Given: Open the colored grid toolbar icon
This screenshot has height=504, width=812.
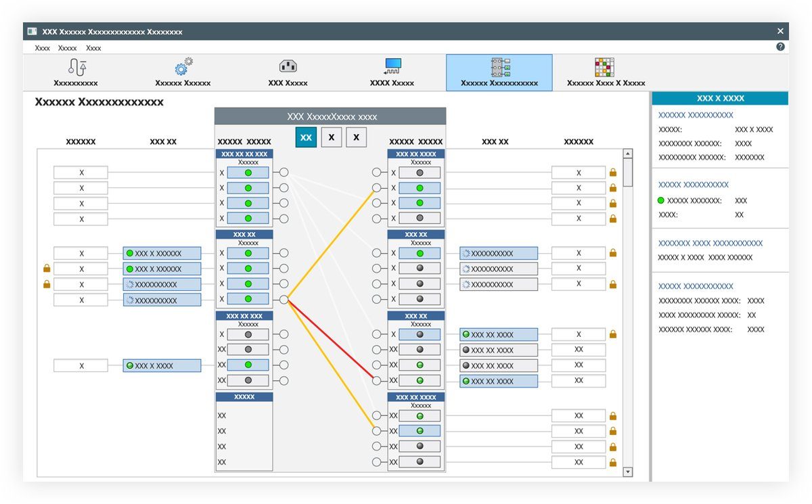Looking at the screenshot, I should click(x=606, y=66).
